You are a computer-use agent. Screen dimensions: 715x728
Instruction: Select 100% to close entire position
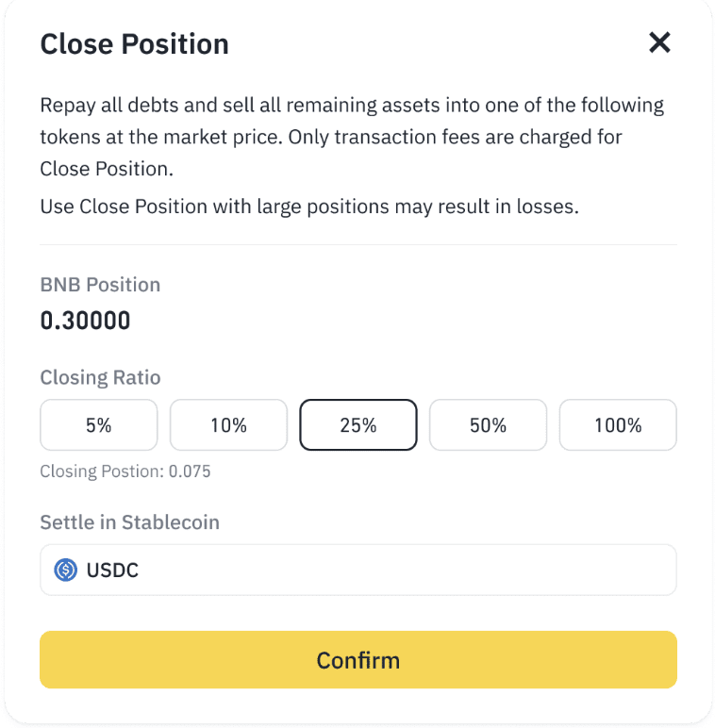pos(618,425)
